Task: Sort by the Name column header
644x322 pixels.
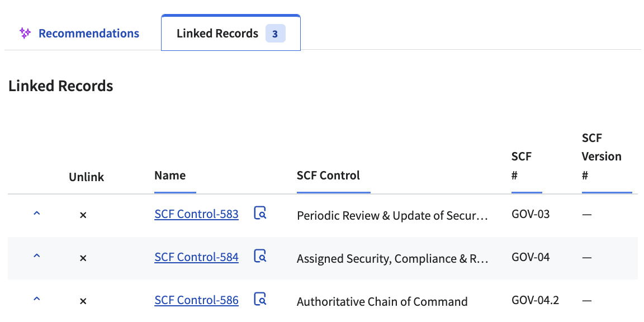Action: tap(170, 176)
